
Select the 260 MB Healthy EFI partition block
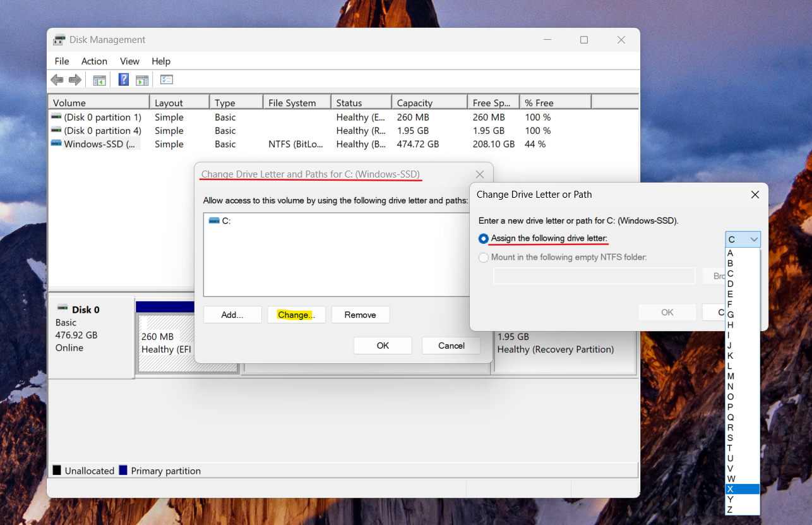click(165, 342)
